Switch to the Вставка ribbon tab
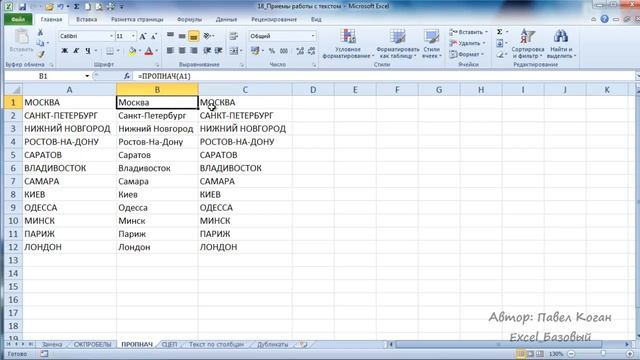 [87, 20]
